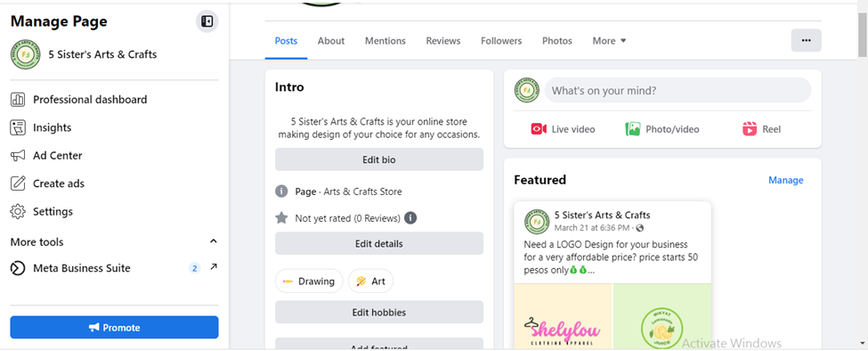Click the Live video label
The height and width of the screenshot is (351, 868).
[573, 129]
